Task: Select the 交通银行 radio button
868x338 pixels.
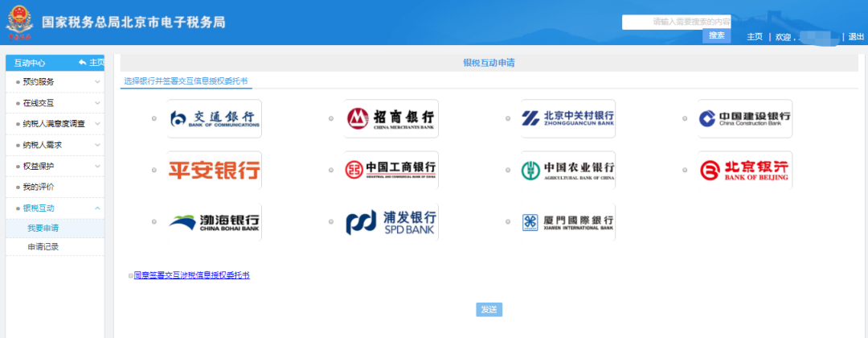Action: 154,118
